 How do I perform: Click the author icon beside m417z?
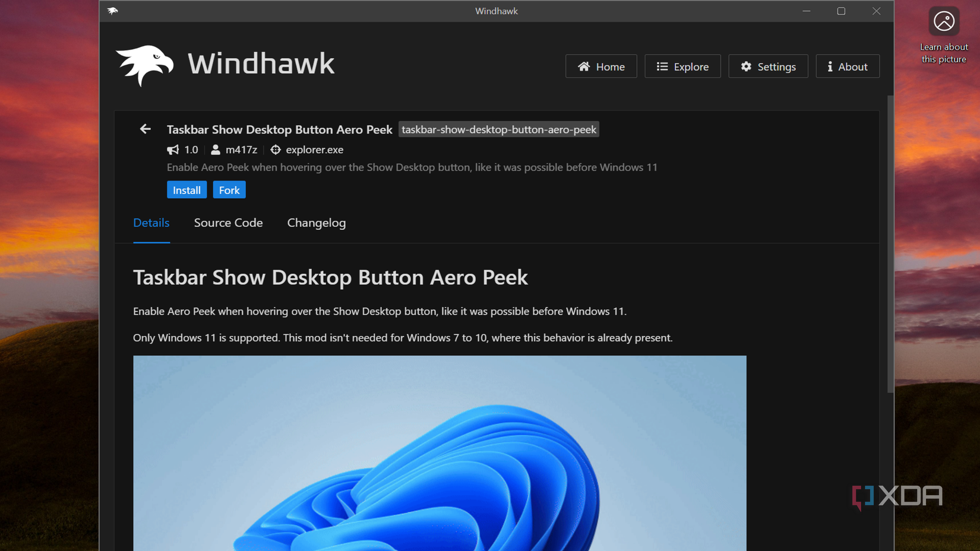[215, 150]
